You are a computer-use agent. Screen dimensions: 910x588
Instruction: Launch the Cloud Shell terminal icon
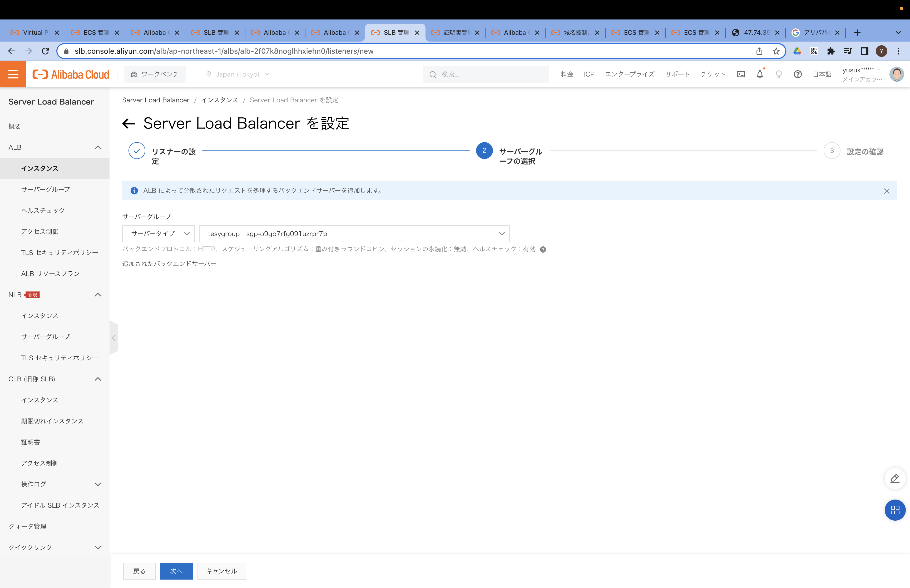[x=741, y=74]
